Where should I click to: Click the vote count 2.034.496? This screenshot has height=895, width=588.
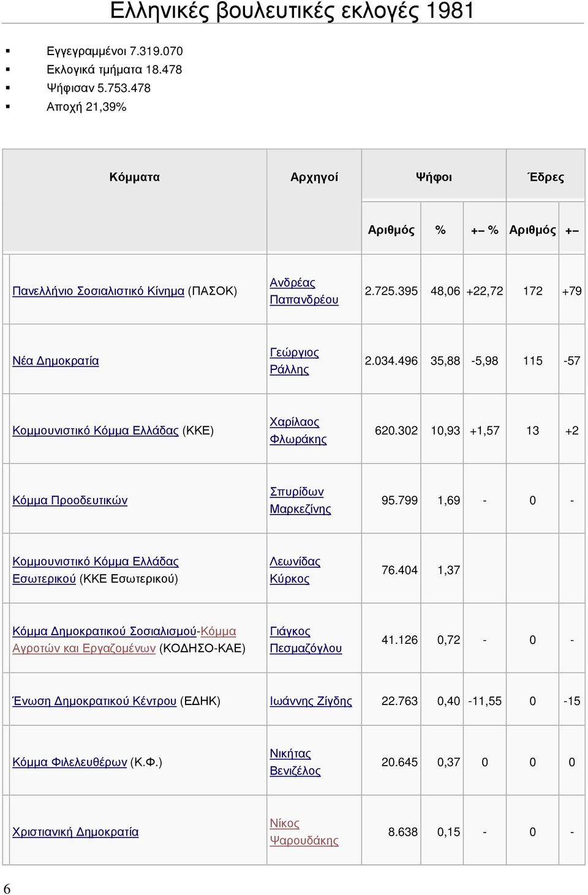click(x=391, y=361)
